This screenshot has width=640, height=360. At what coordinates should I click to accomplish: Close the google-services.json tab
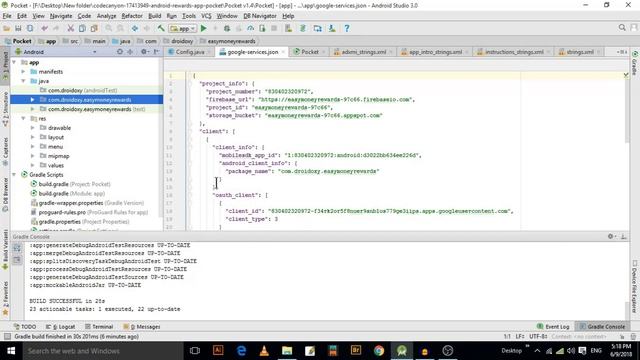coord(283,52)
